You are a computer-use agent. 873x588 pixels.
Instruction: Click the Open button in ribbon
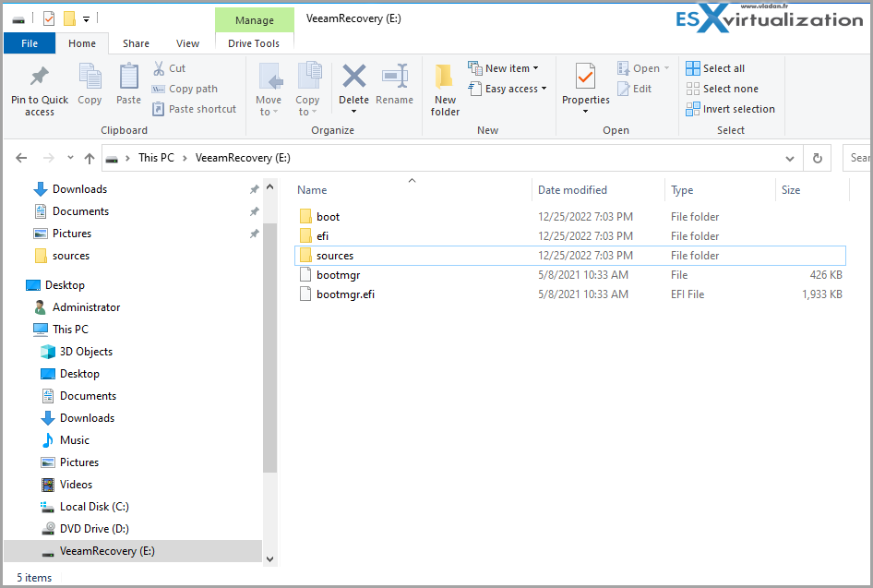click(x=643, y=68)
